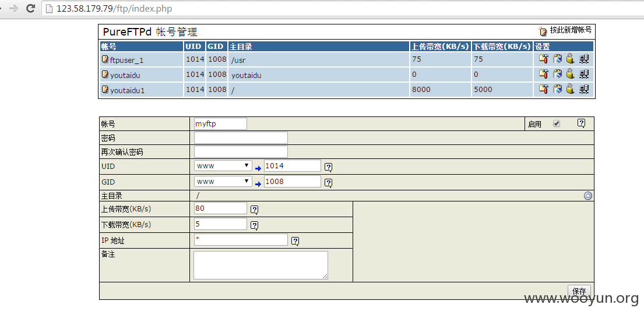Click 下载带宽 field showing 5

[220, 224]
